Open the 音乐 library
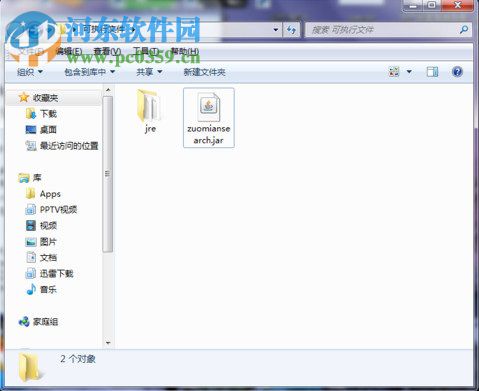Viewport: 479px width, 391px height. tap(41, 289)
